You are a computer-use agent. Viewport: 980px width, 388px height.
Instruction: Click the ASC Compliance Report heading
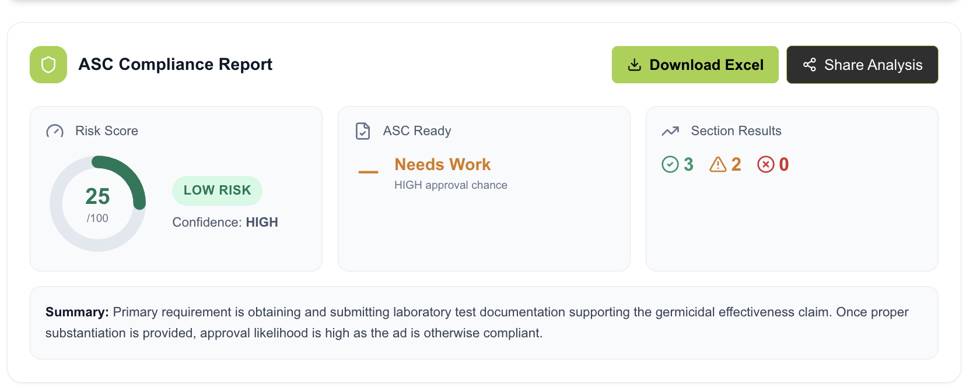point(175,65)
